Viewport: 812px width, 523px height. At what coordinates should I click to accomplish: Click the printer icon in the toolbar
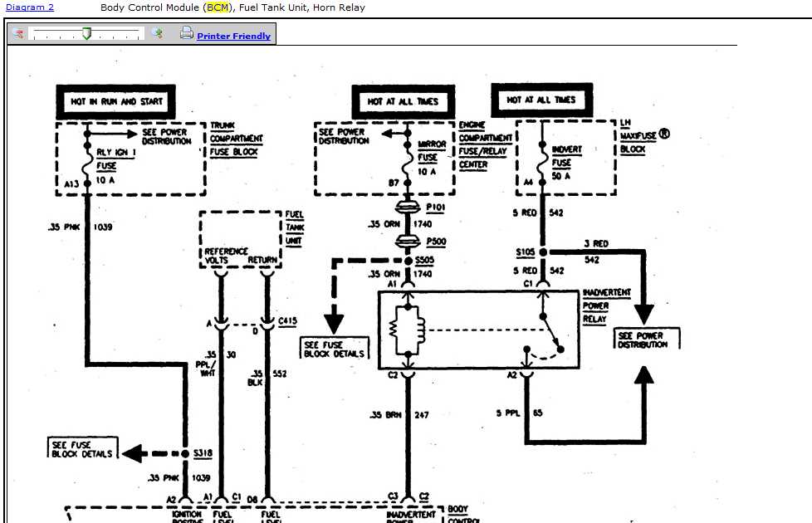coord(187,33)
